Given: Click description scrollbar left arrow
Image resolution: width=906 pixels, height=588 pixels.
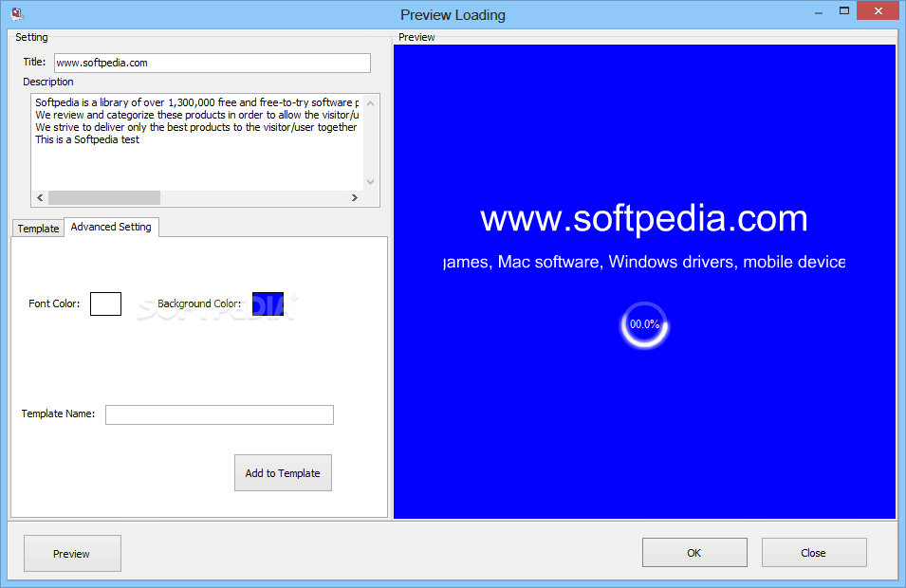Looking at the screenshot, I should [x=40, y=197].
